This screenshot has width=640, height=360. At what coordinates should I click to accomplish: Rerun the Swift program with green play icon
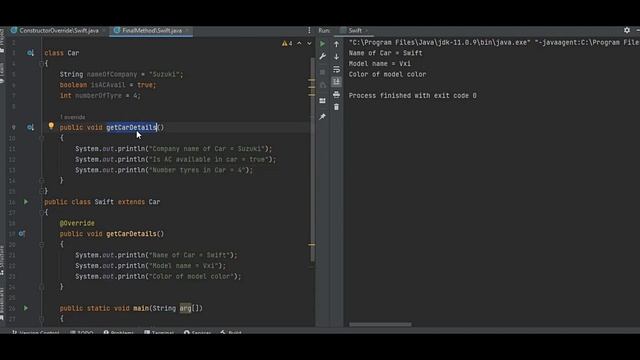(322, 44)
